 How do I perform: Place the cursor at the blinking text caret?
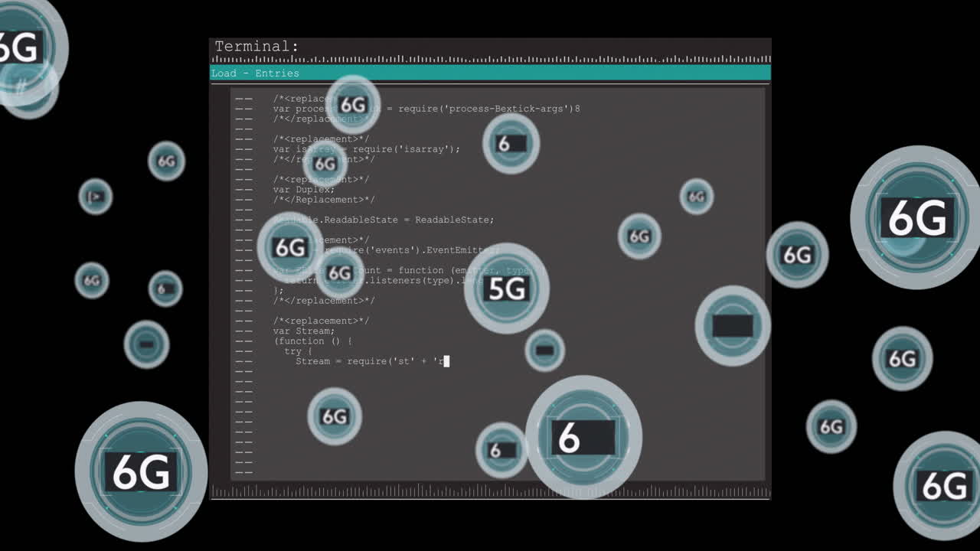[446, 360]
